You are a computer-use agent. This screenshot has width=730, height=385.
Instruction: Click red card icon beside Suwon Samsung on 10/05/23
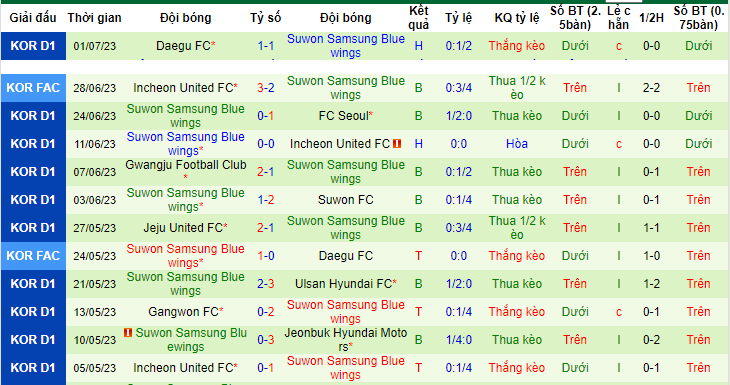click(128, 333)
